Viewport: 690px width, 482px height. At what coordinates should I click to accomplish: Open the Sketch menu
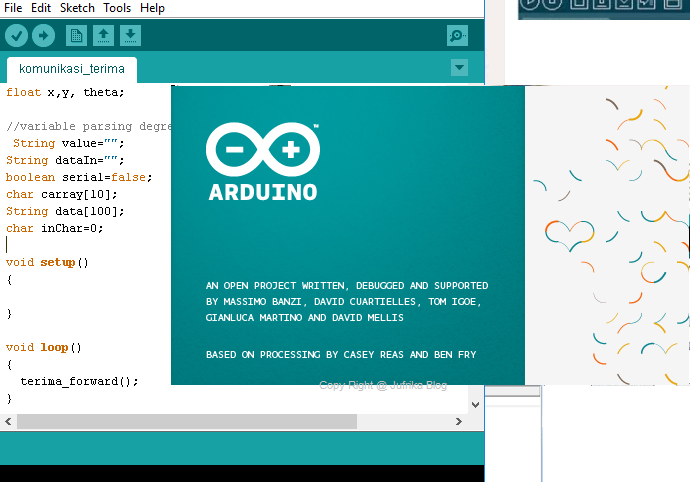77,8
